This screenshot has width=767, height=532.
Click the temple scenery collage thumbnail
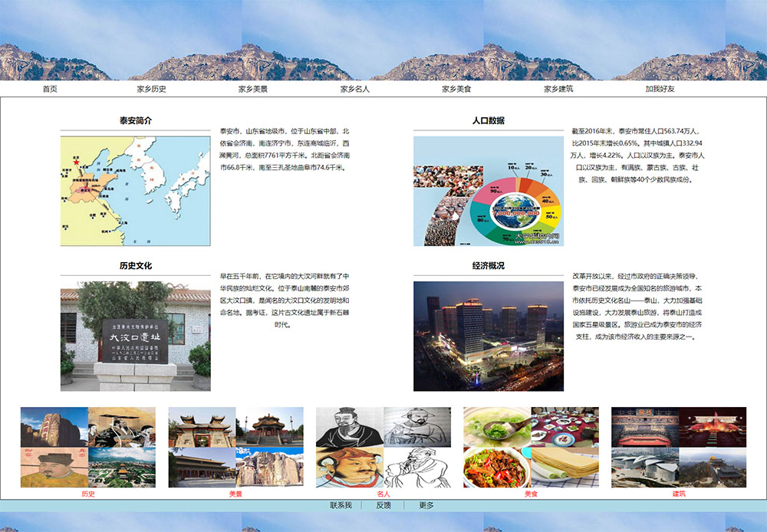point(235,448)
